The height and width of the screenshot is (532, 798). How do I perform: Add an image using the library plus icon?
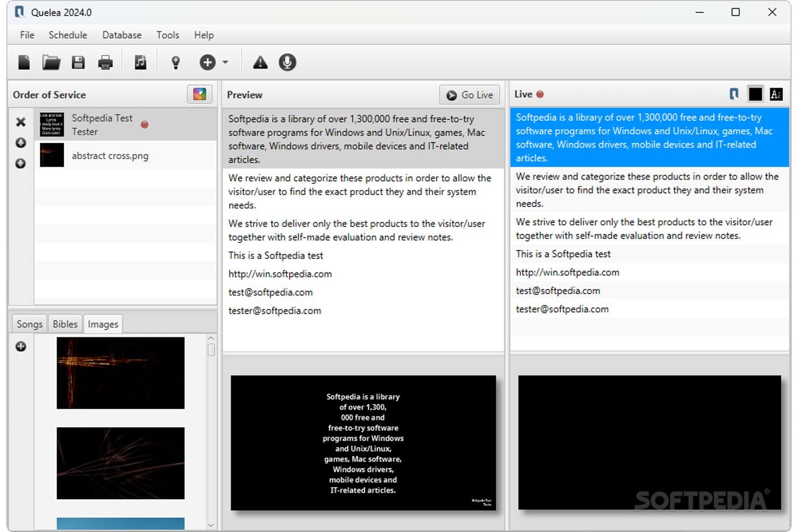(x=20, y=347)
